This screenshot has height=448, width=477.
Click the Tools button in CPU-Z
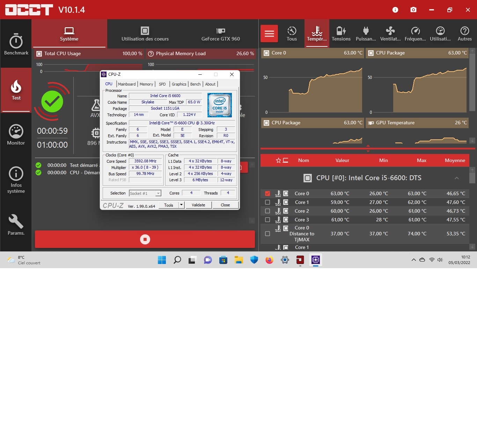[169, 205]
